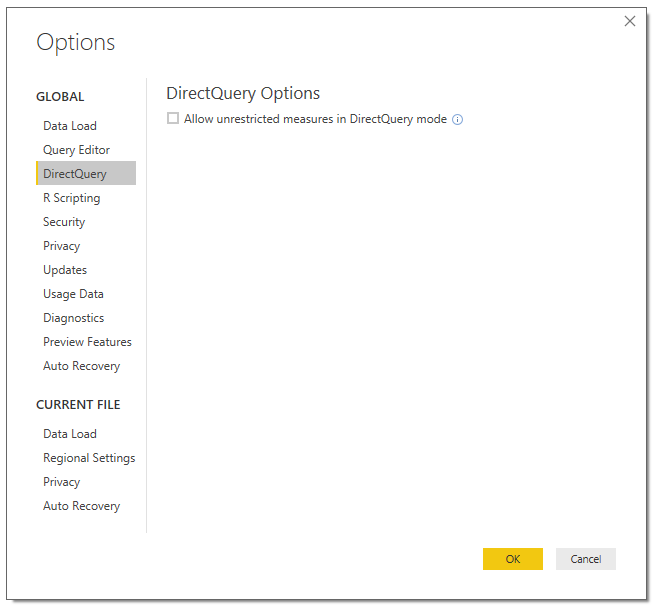Screen dimensions: 654x607
Task: Open the Security options page
Action: coord(64,222)
